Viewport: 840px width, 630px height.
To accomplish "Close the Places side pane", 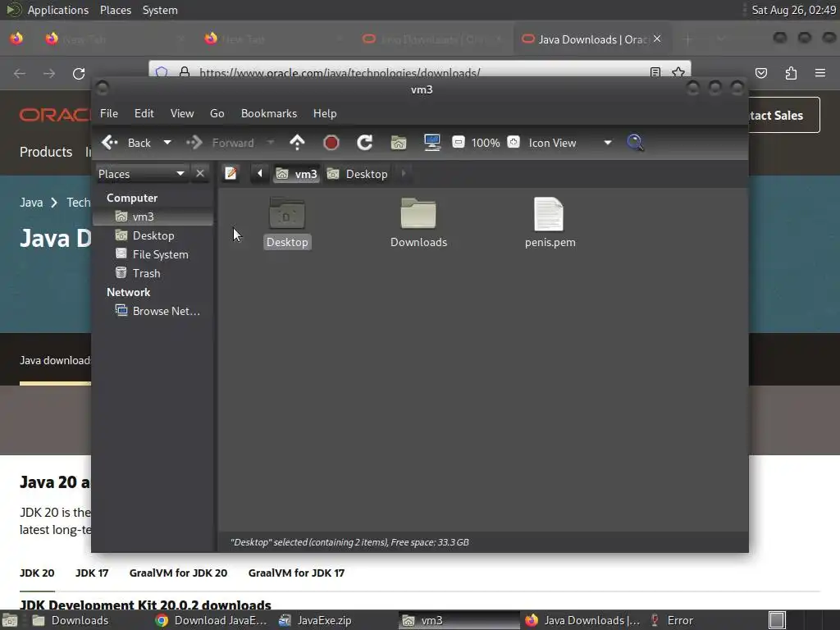I will (200, 174).
